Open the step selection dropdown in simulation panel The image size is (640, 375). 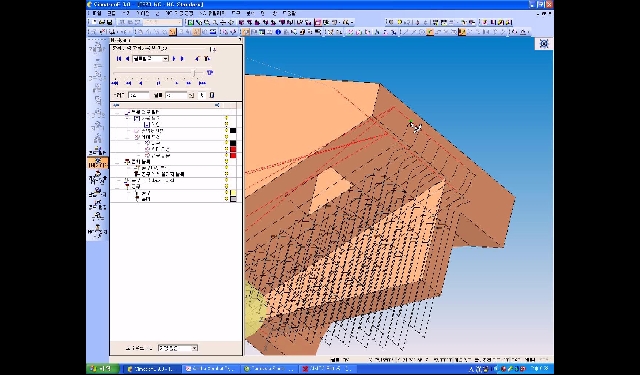[150, 59]
